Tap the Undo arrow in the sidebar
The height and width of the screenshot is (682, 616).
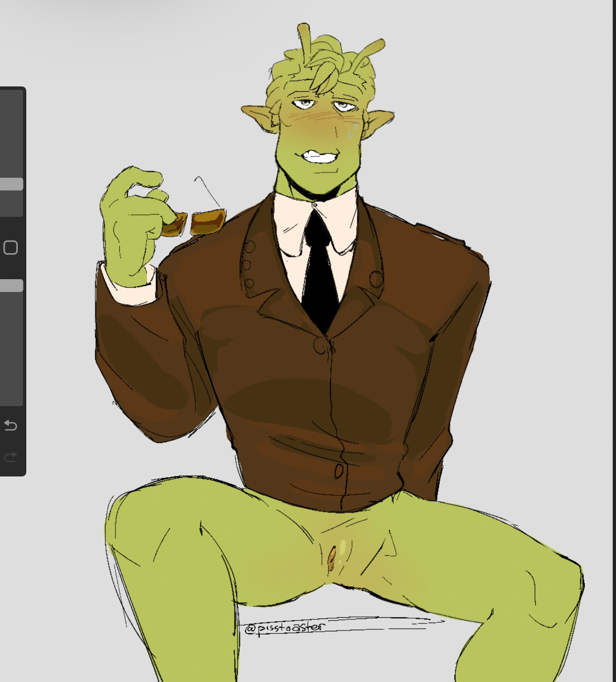tap(11, 425)
